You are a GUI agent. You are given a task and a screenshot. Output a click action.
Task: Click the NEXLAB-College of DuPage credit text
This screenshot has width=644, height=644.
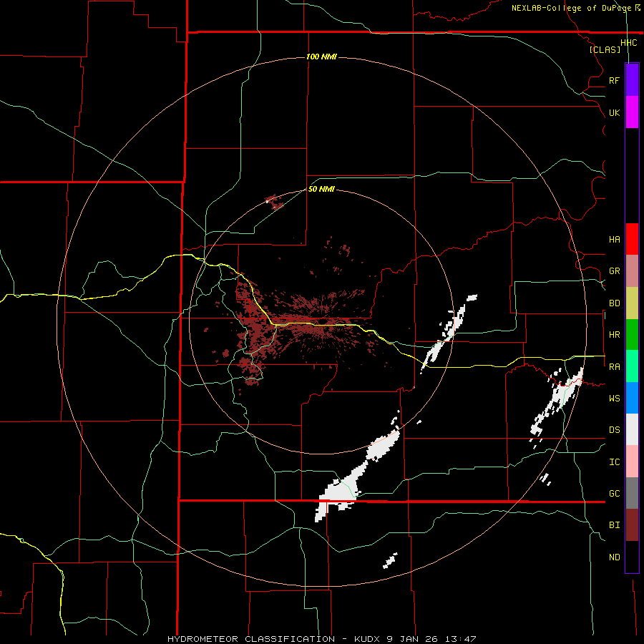(573, 8)
